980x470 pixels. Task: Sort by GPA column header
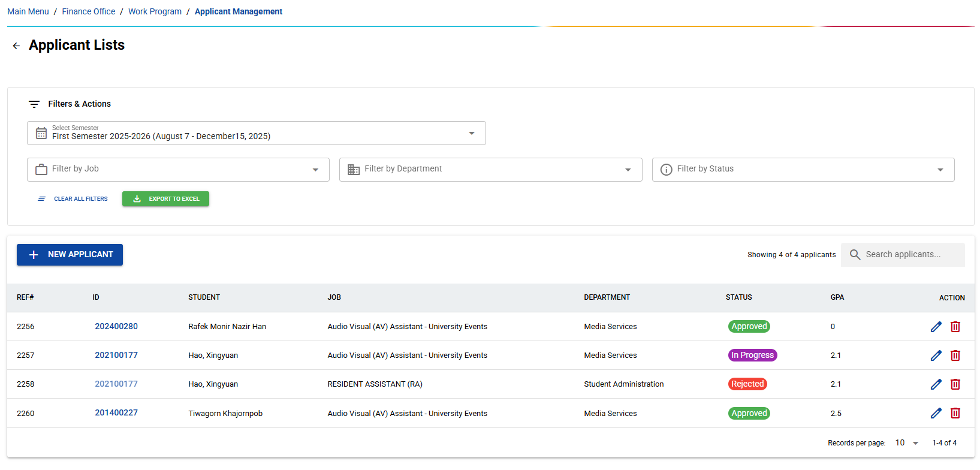point(837,297)
